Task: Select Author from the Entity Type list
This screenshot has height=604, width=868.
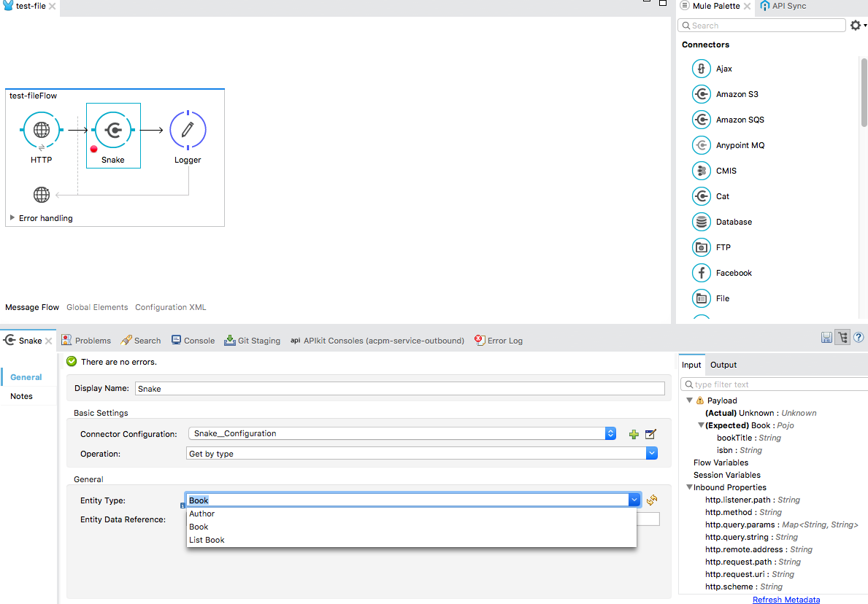Action: click(x=202, y=514)
